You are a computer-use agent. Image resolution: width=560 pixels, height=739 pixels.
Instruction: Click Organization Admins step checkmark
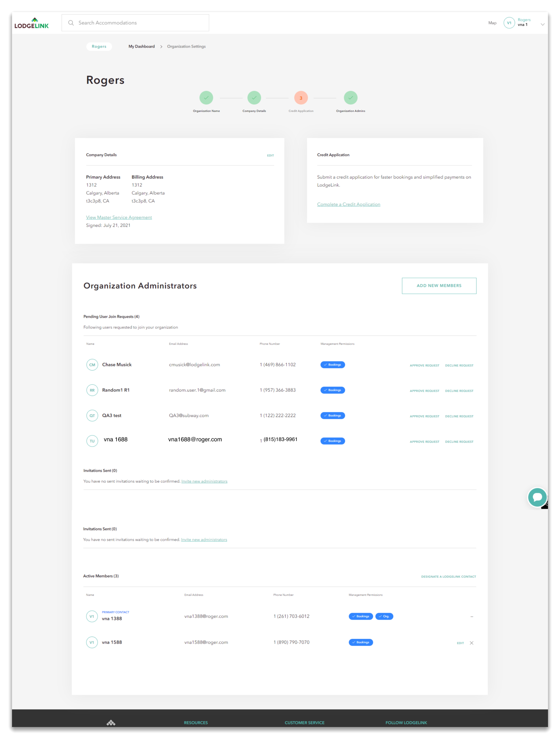point(351,98)
